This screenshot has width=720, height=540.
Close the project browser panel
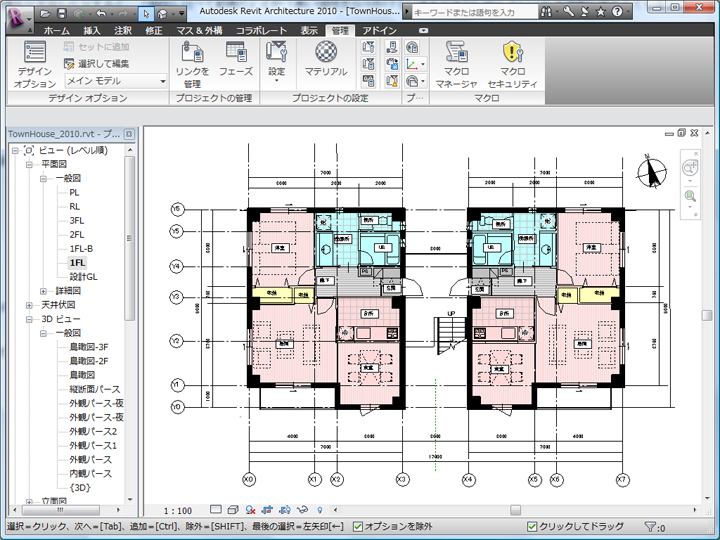tap(129, 134)
